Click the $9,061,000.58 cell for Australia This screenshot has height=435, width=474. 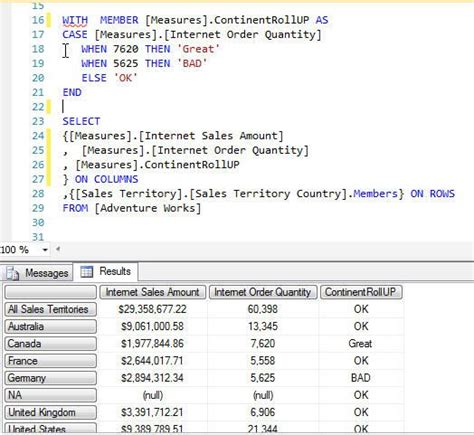[153, 326]
